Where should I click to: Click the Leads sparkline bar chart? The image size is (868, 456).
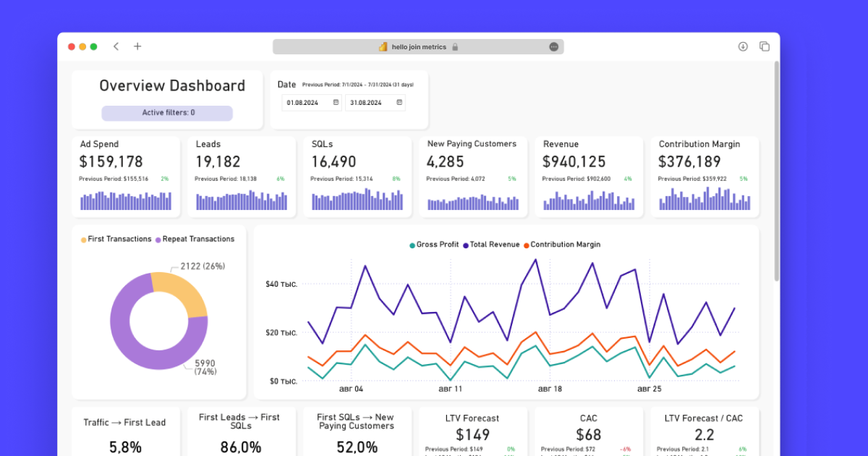(x=242, y=200)
